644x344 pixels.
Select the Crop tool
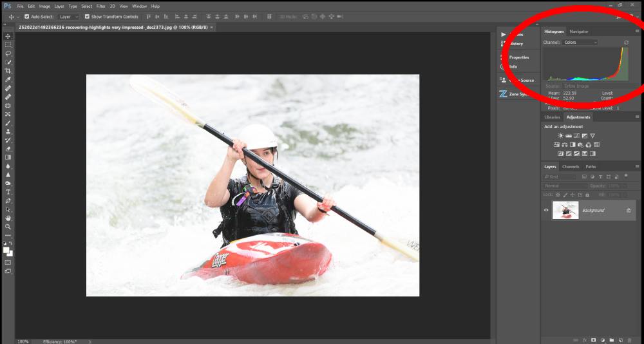click(8, 70)
